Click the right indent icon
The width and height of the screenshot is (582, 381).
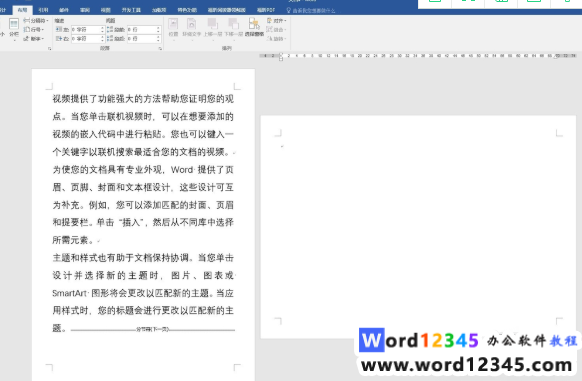59,38
